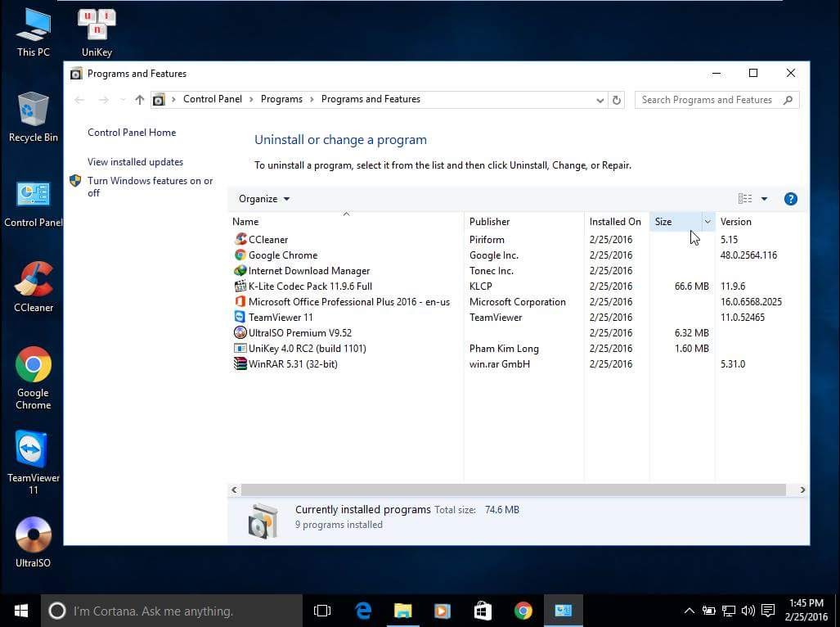Click the Cortana search box
This screenshot has width=840, height=627.
pyautogui.click(x=172, y=611)
